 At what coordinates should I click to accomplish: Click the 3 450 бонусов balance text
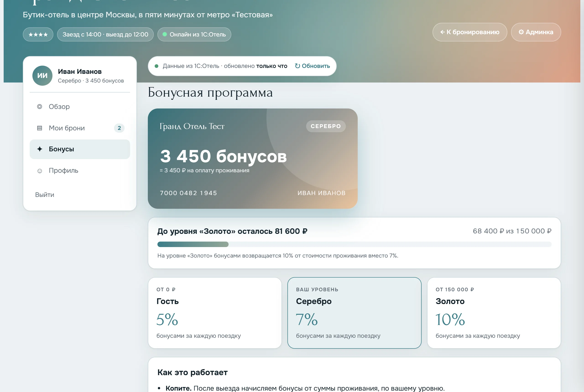223,156
